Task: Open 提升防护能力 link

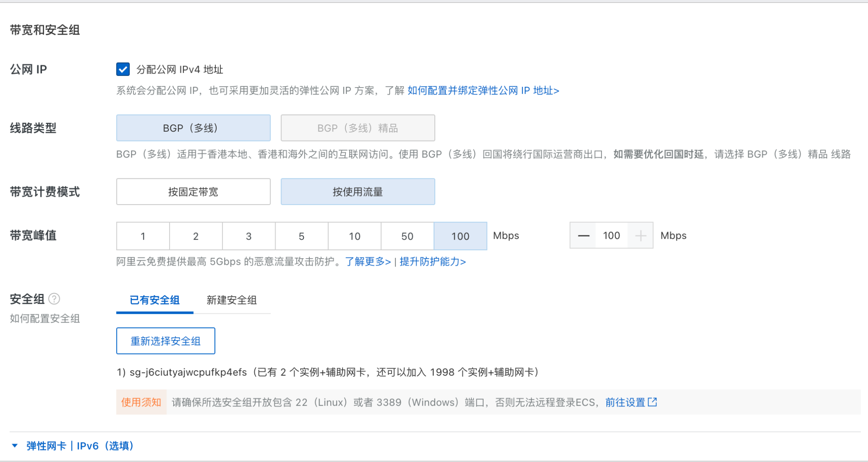Action: 432,262
